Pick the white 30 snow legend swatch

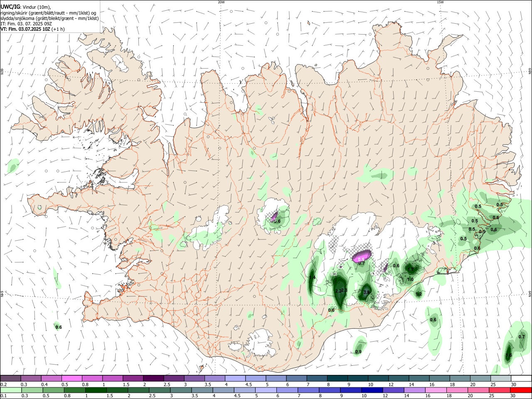point(521,378)
